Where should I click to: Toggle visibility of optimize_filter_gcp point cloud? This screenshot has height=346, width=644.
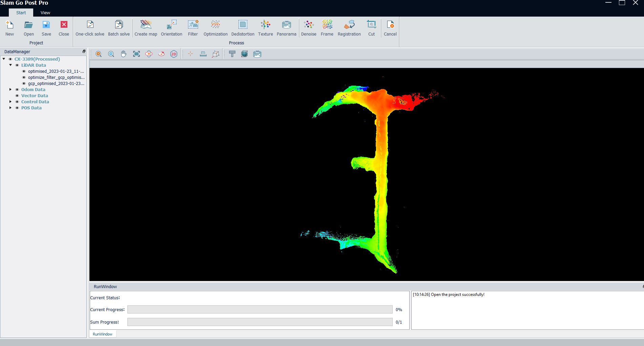(x=24, y=78)
